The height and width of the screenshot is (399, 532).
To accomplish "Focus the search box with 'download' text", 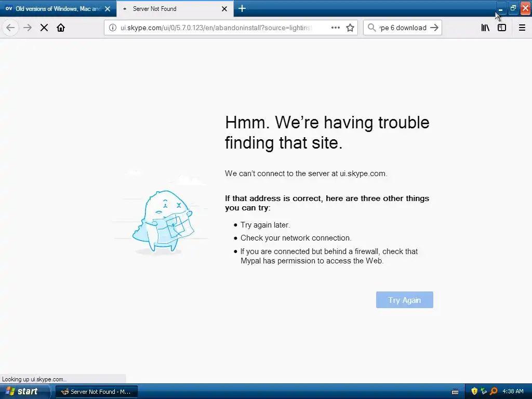I will point(403,28).
